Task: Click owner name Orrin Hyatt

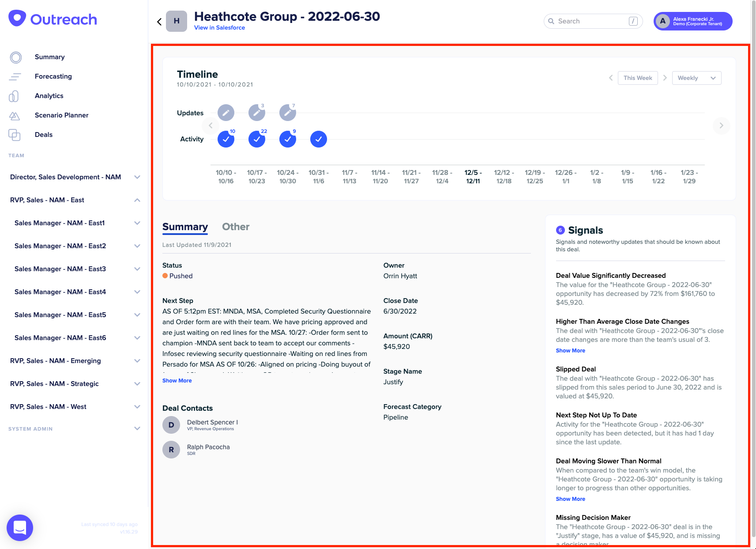Action: click(x=400, y=276)
